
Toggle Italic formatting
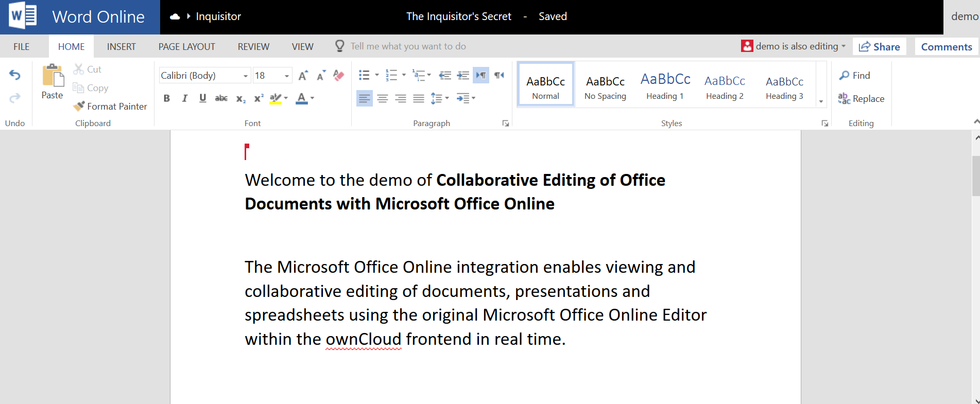pyautogui.click(x=184, y=98)
